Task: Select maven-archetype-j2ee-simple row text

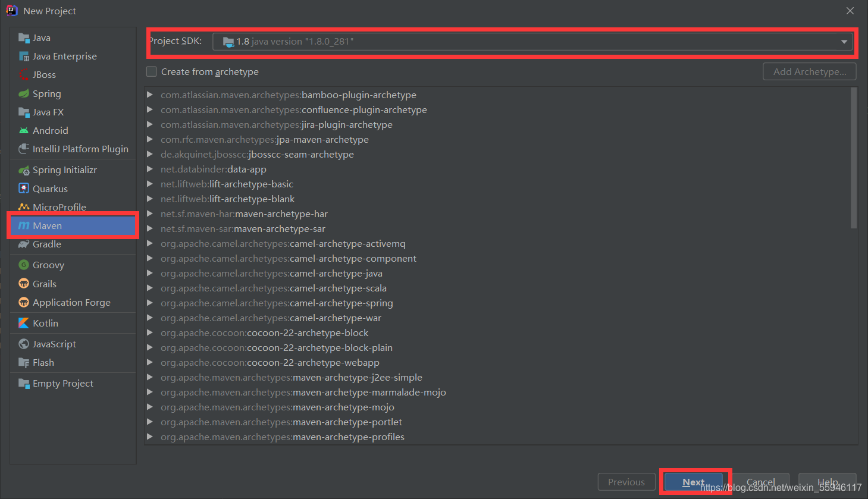Action: pyautogui.click(x=292, y=377)
